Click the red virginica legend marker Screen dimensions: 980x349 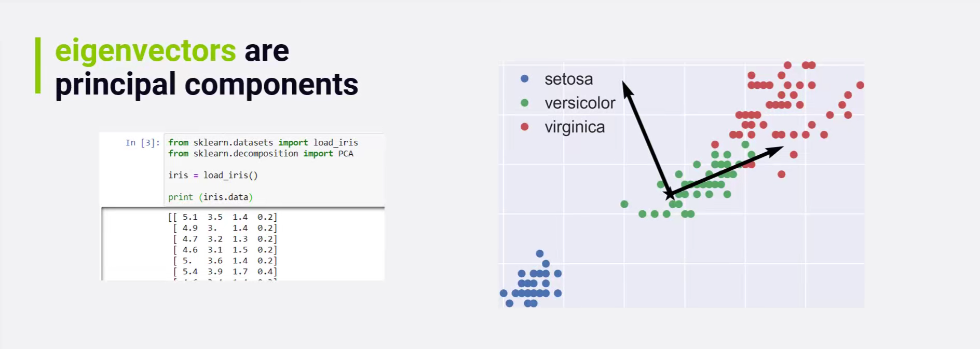[x=524, y=127]
